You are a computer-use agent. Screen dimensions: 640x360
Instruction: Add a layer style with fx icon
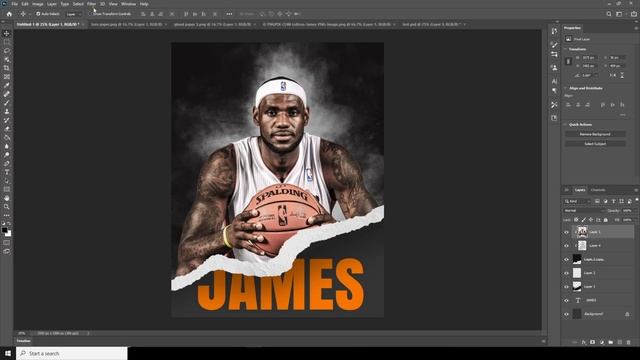[x=584, y=342]
